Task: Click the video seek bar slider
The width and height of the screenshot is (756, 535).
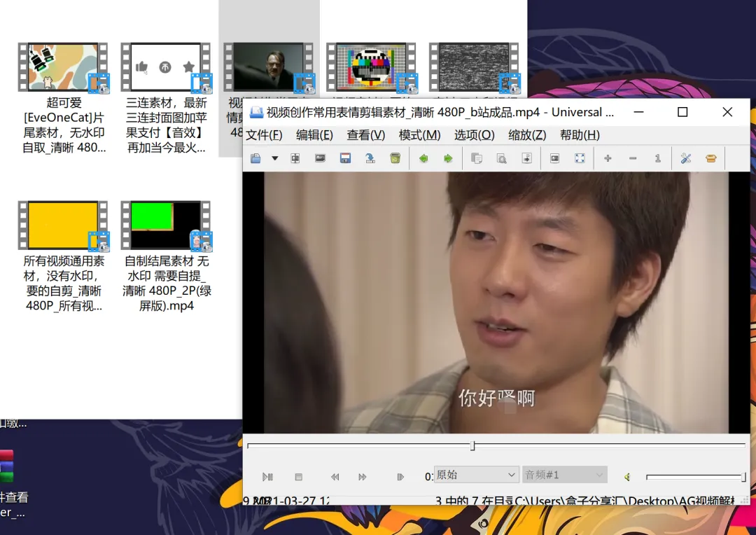Action: coord(472,446)
